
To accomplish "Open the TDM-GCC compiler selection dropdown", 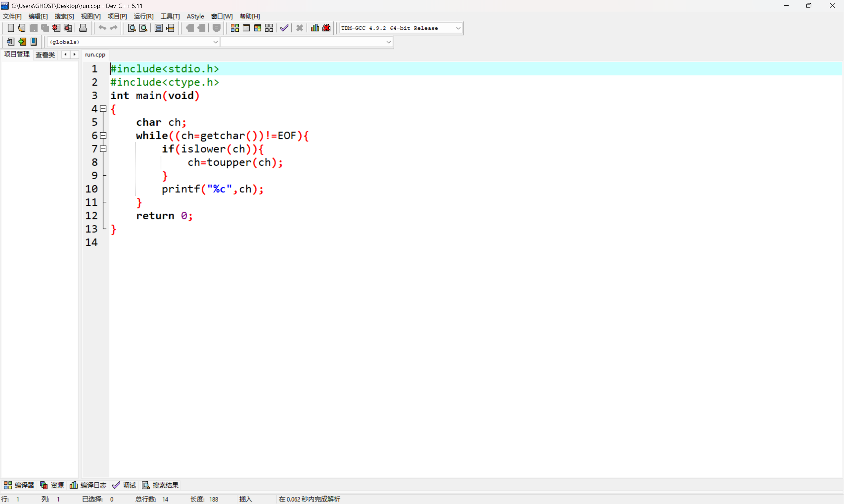I will (x=458, y=28).
